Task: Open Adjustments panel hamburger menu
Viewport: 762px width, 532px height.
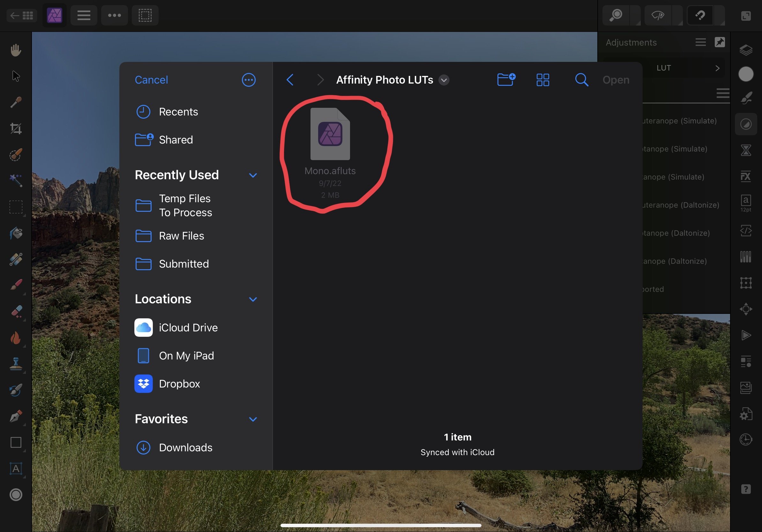Action: coord(701,42)
